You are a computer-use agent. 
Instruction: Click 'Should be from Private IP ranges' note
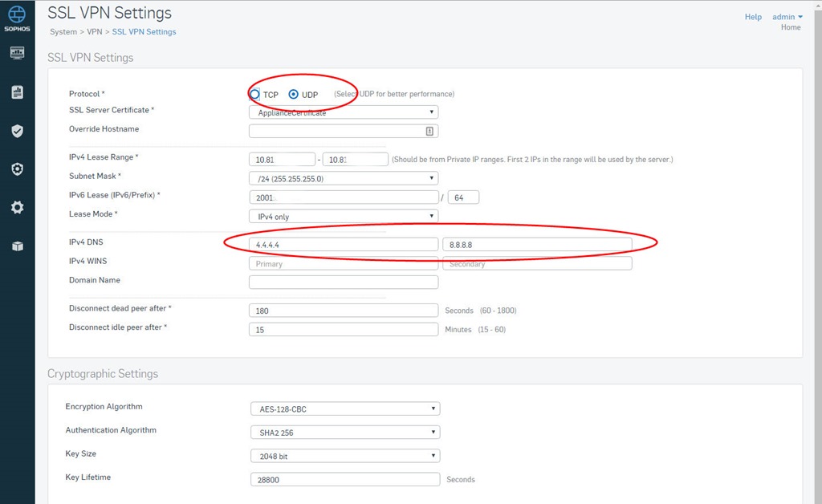click(533, 159)
